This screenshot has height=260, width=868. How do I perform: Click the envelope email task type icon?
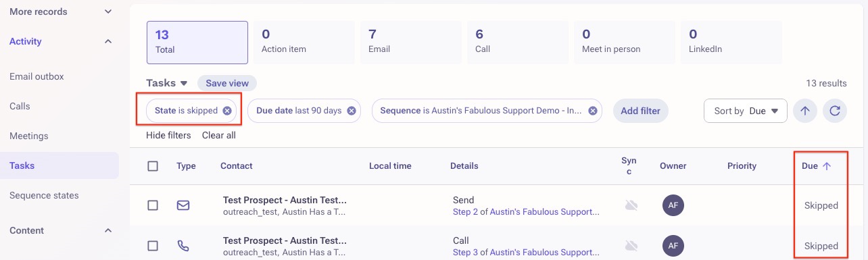pyautogui.click(x=183, y=205)
